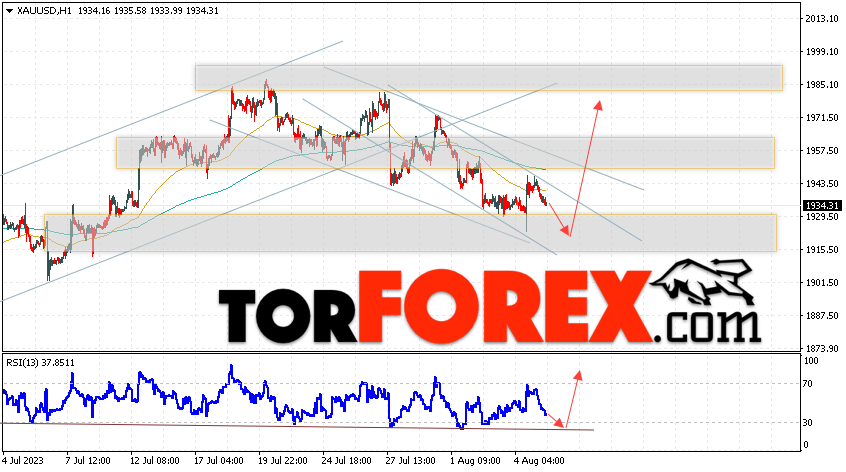
Task: Click the 1873.90 price axis value
Action: tap(822, 348)
